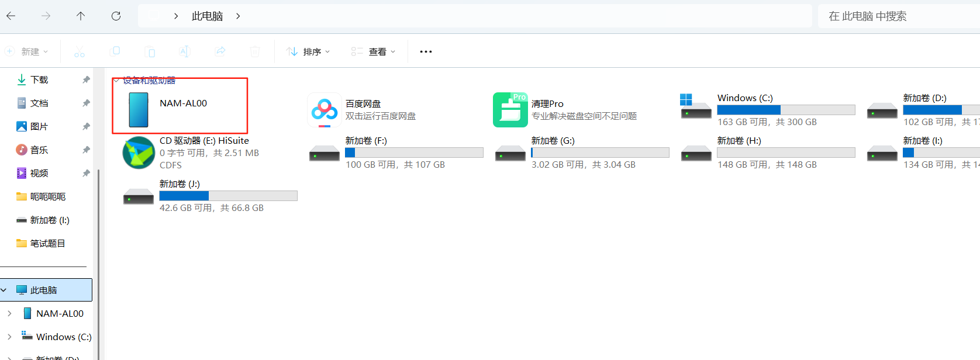Unpin 音乐 using its pin icon

pyautogui.click(x=86, y=150)
